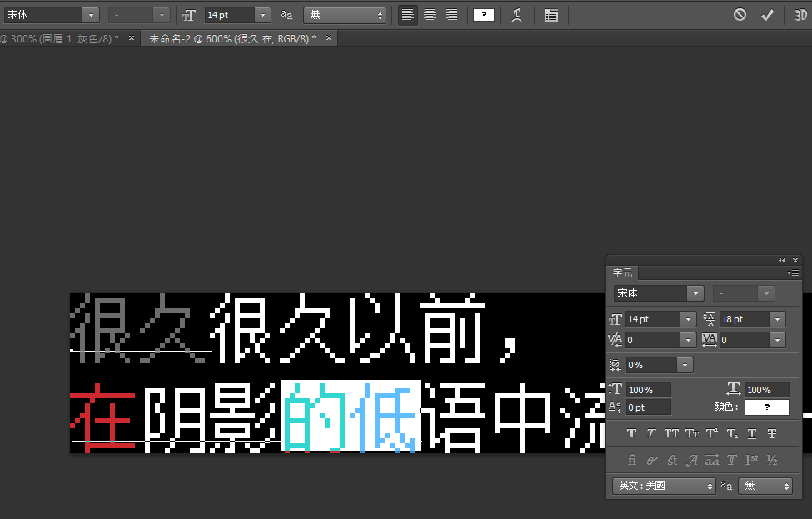This screenshot has width=812, height=519.
Task: Expand the 0% tsume dropdown
Action: tap(685, 365)
